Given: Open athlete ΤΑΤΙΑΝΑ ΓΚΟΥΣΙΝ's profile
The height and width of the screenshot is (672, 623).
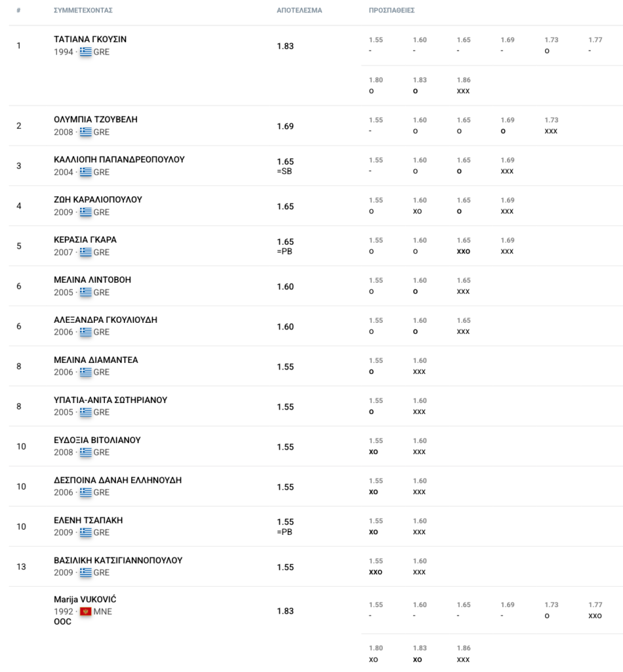Looking at the screenshot, I should [x=90, y=39].
